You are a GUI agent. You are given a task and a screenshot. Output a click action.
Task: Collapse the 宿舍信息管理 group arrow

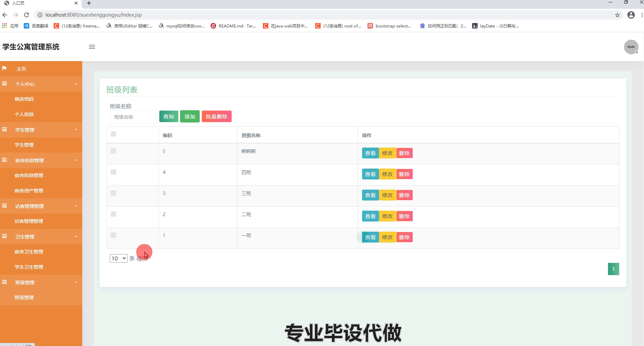coord(76,160)
